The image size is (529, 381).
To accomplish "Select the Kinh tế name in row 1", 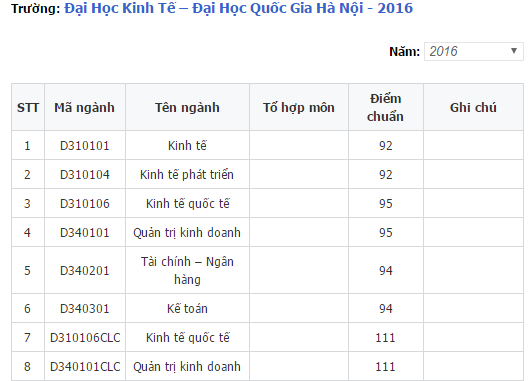I will click(187, 145).
